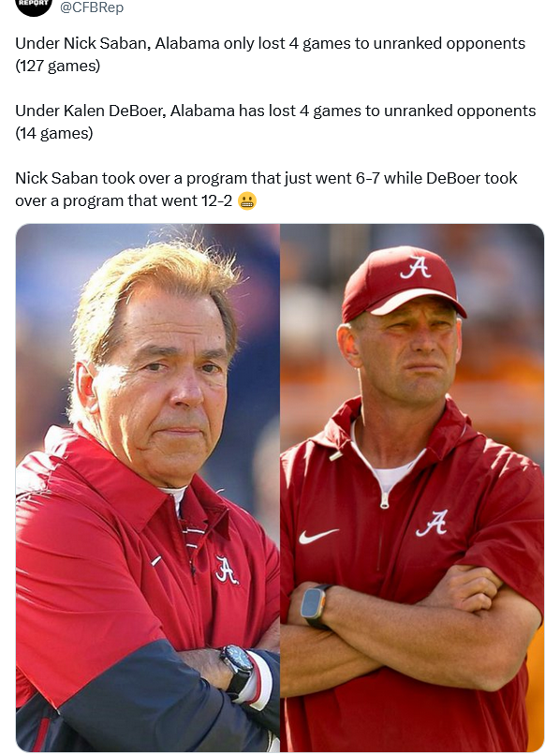Click the small Nike swoosh on Saban's jacket
This screenshot has width=560, height=755.
pyautogui.click(x=156, y=560)
